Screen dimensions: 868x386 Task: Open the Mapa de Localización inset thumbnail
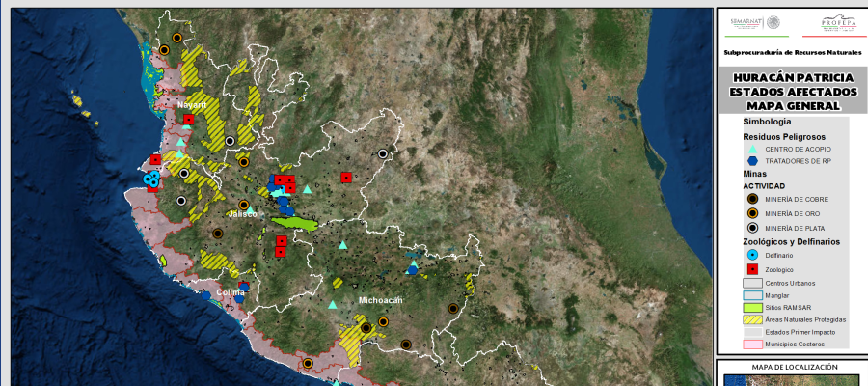[x=791, y=379]
